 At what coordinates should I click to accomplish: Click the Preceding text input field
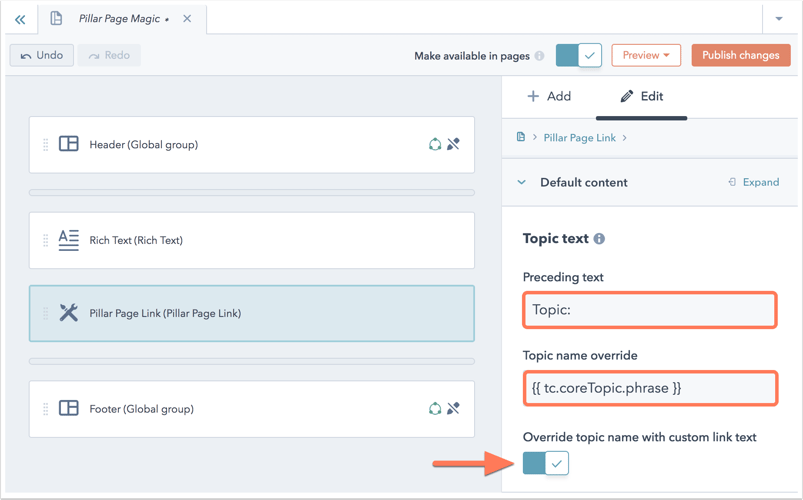(x=650, y=310)
